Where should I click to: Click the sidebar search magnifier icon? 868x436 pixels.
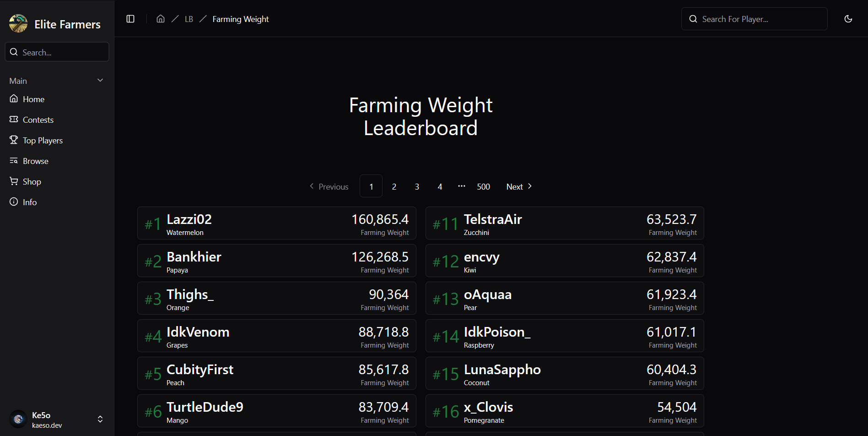tap(14, 52)
